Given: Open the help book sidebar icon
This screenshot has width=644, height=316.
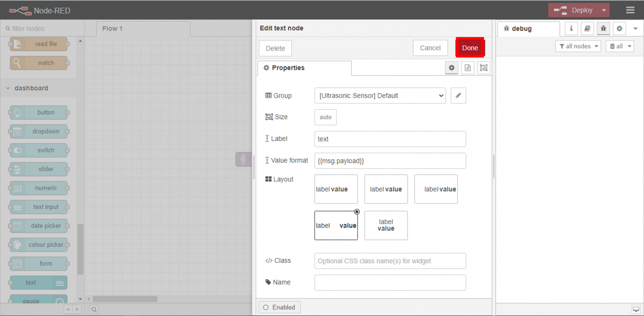Looking at the screenshot, I should click(587, 29).
